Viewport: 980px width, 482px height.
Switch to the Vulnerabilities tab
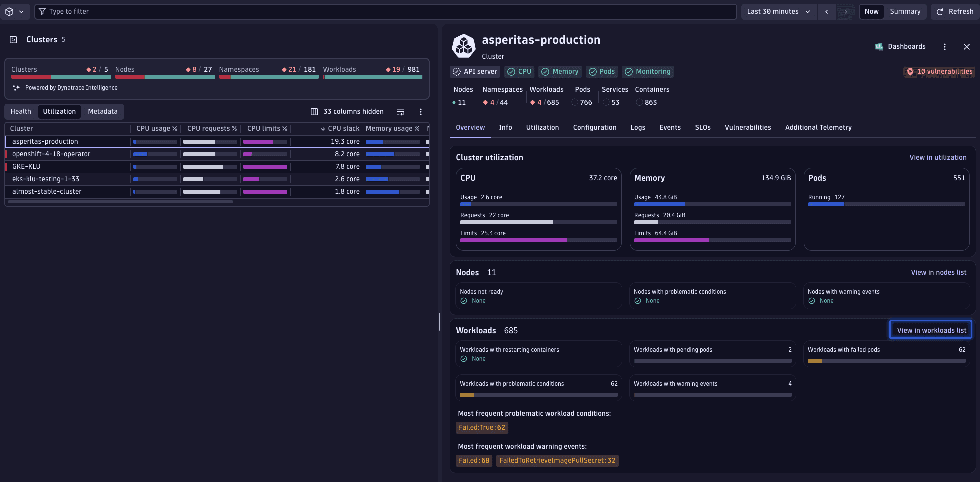[x=748, y=127]
